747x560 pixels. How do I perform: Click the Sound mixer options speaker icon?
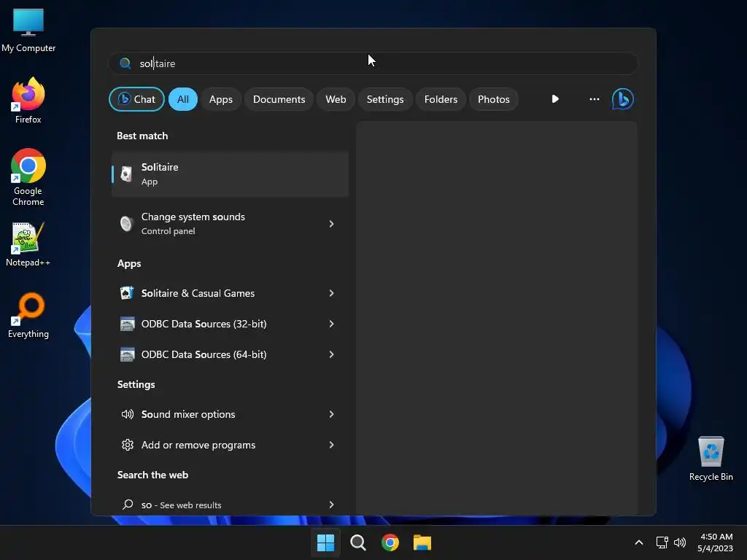127,414
